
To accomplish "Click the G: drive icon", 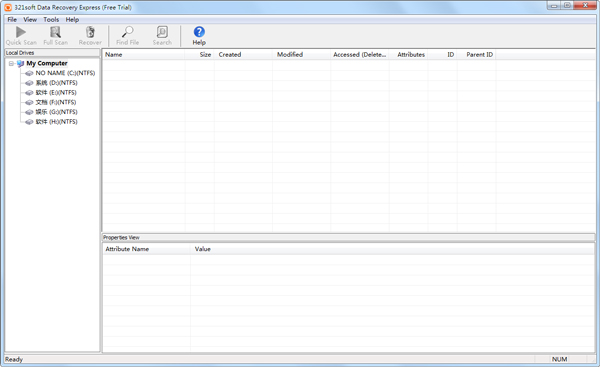I will tap(29, 112).
